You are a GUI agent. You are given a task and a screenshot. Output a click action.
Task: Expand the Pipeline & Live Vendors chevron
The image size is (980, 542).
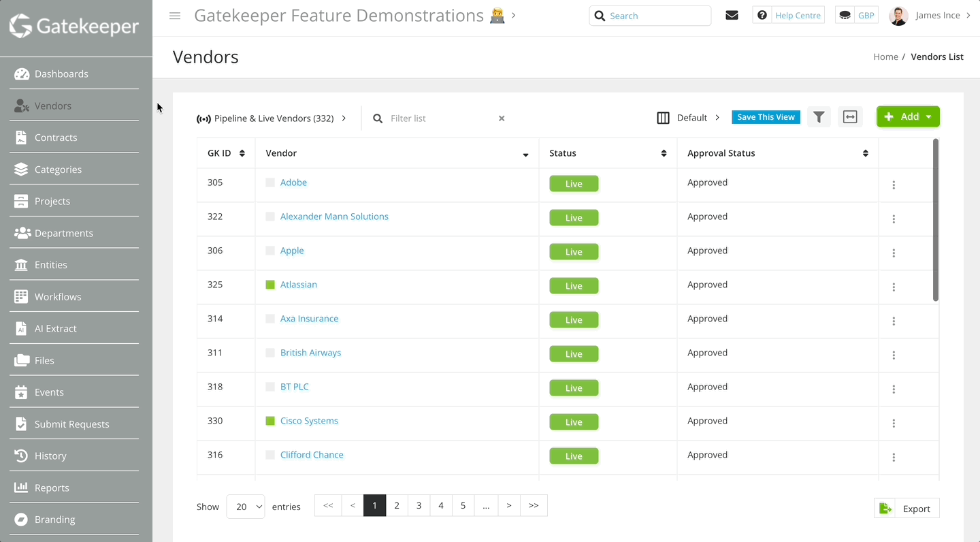[344, 118]
